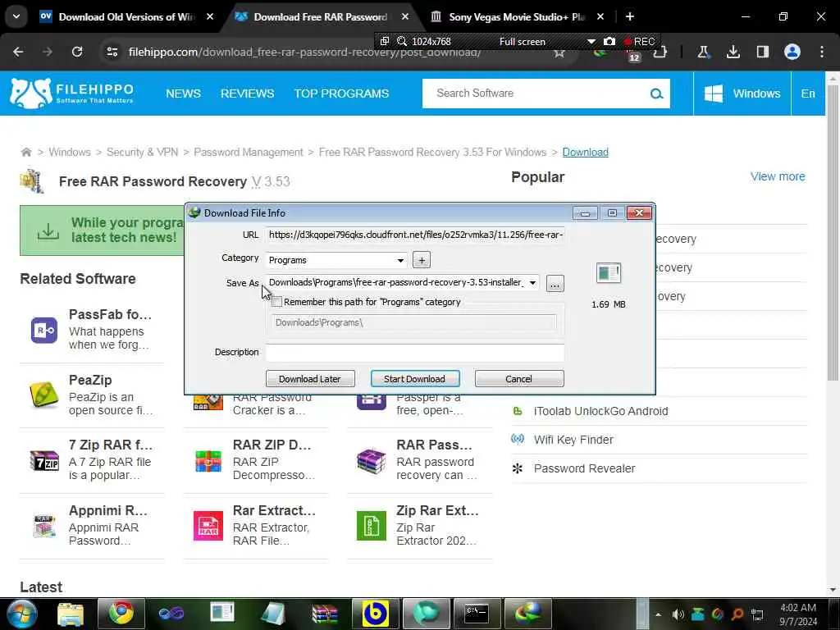Open the Category dropdown showing Programs
The image size is (840, 630).
coord(336,260)
